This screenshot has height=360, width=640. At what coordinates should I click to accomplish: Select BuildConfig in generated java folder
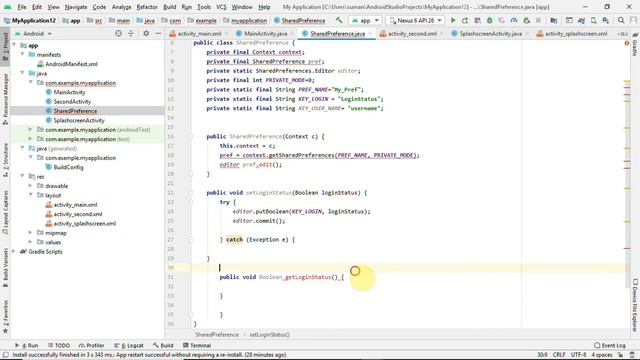click(x=68, y=167)
